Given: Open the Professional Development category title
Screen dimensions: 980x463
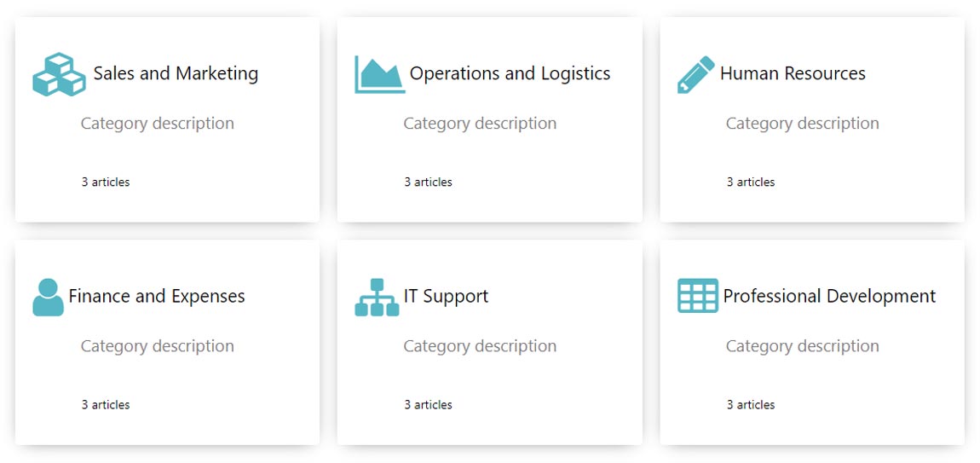Looking at the screenshot, I should (x=829, y=296).
